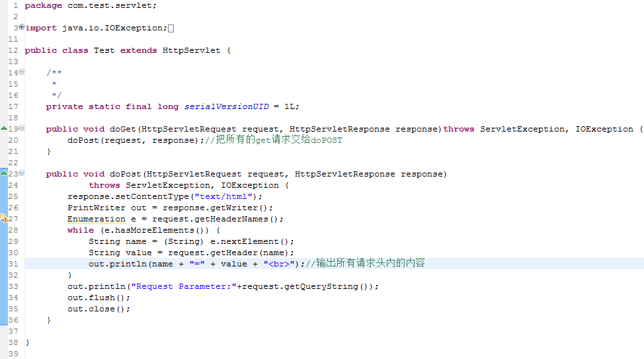Open the warning marker on line 27
The height and width of the screenshot is (359, 644).
(4, 218)
